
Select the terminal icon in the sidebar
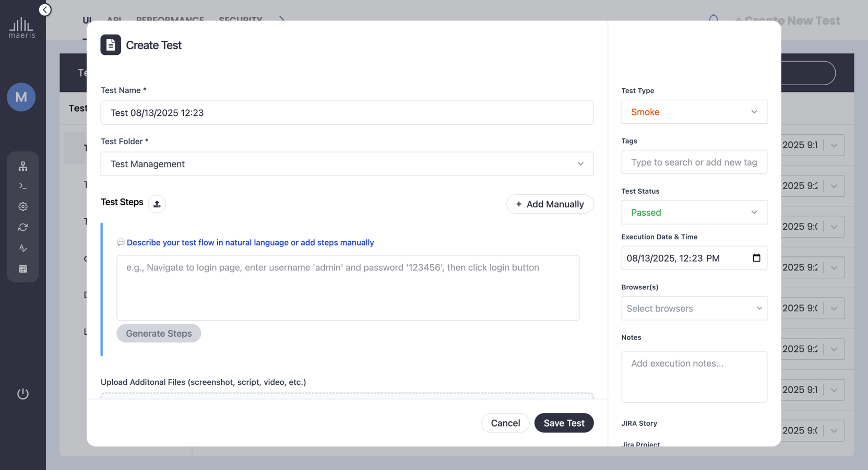coord(23,185)
